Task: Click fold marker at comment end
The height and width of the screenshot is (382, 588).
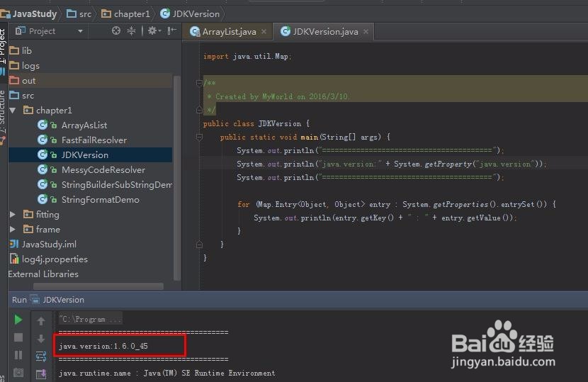Action: click(199, 110)
